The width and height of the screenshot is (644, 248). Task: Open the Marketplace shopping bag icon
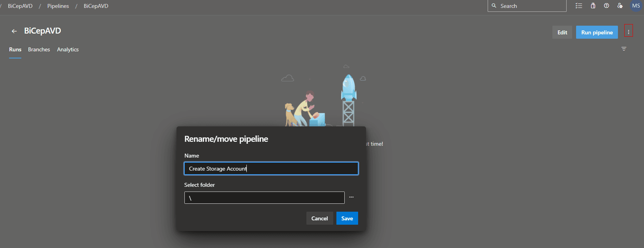[x=593, y=6]
